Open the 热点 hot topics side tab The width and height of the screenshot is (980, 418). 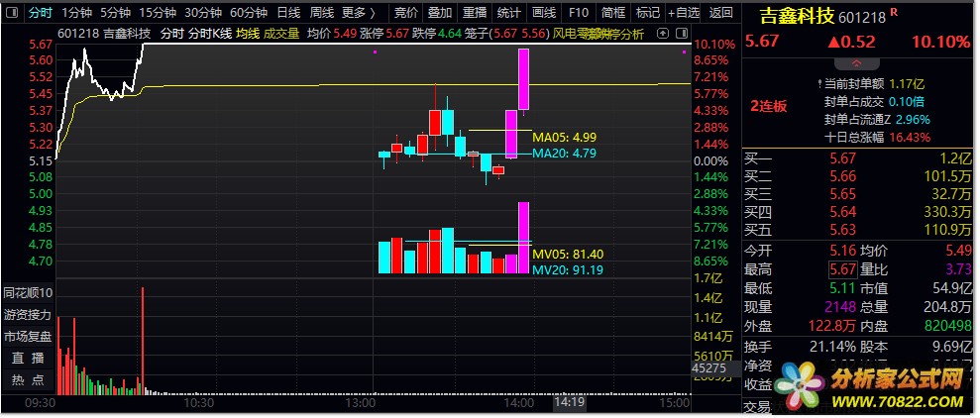tap(28, 379)
